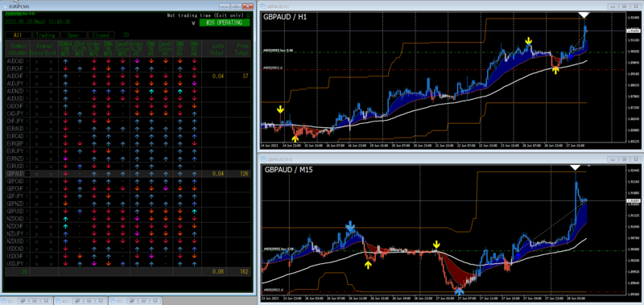
Task: Select the All filter tab
Action: point(17,35)
